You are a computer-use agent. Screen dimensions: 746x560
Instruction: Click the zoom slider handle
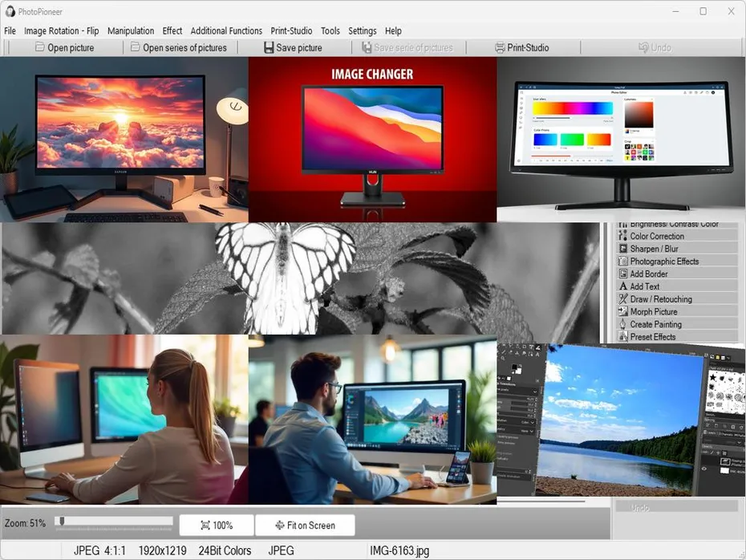click(x=61, y=521)
